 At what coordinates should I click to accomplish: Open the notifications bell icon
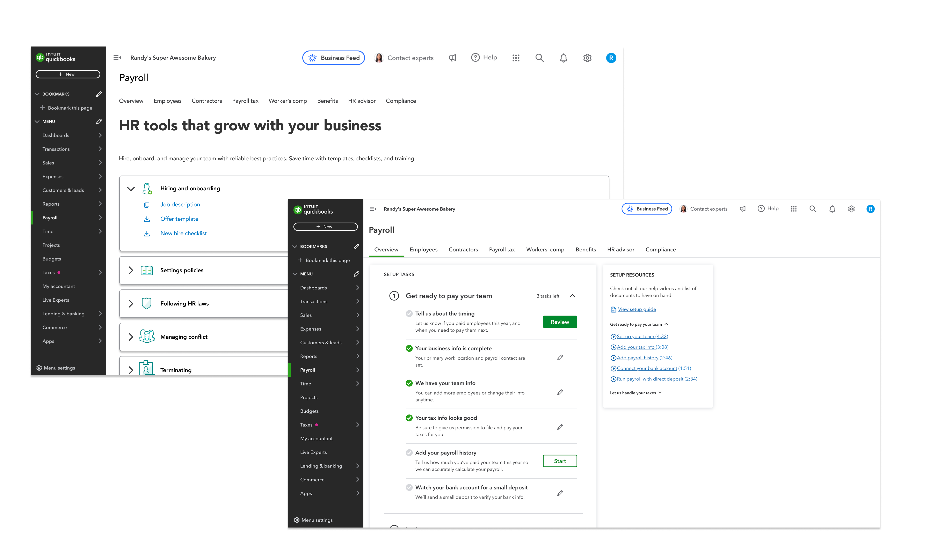coord(832,209)
